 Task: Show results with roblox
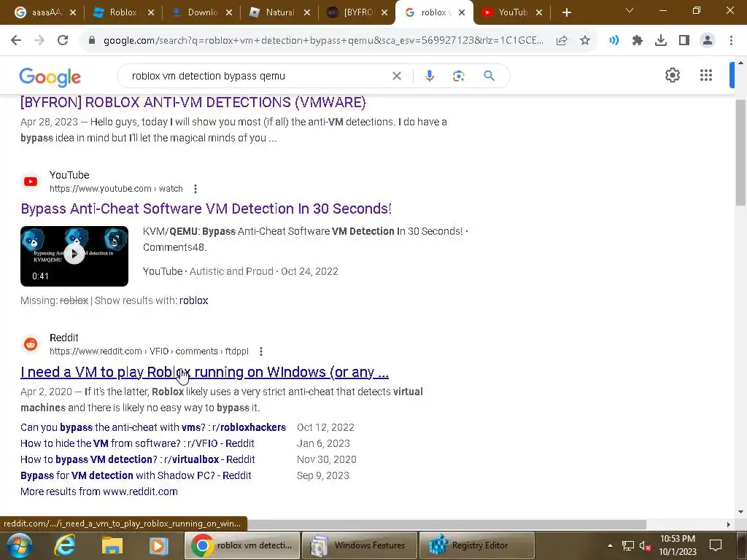(x=193, y=300)
